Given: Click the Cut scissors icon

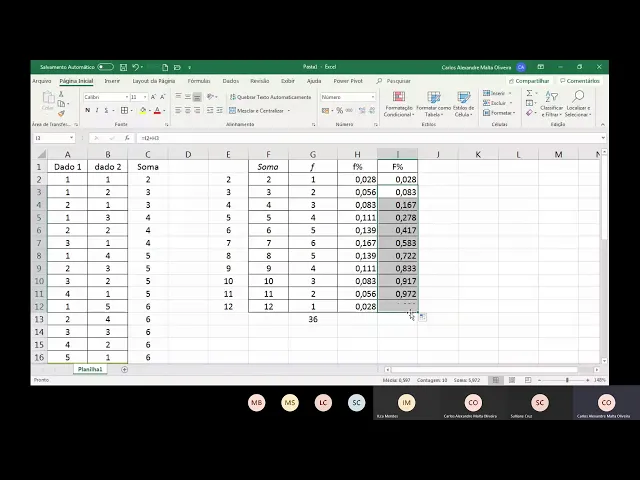Looking at the screenshot, I should (x=61, y=94).
